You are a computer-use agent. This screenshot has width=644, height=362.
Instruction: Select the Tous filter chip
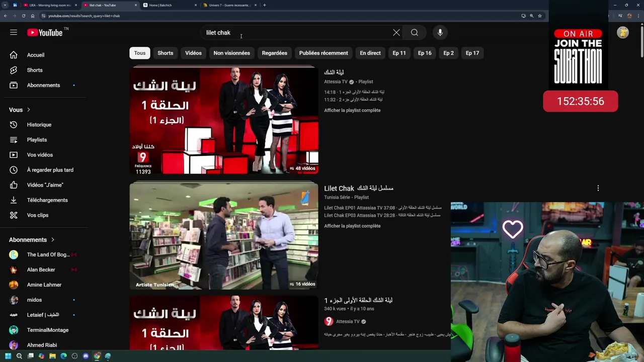(x=140, y=53)
